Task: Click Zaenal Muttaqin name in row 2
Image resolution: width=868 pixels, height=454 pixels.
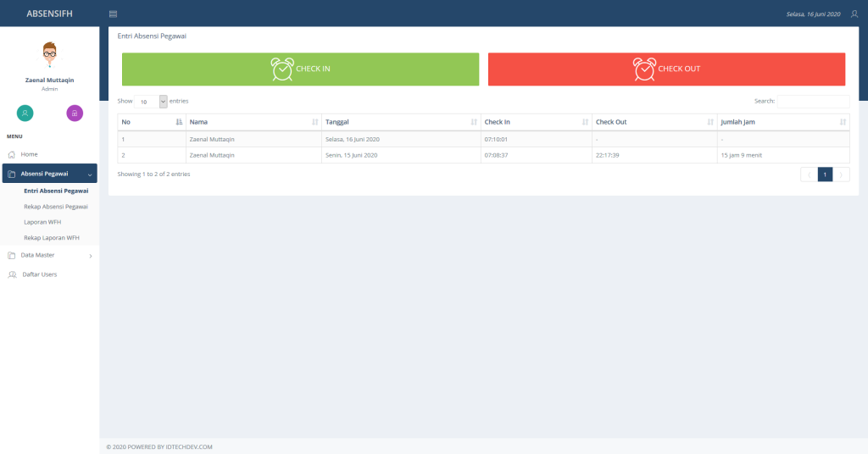Action: pos(212,155)
